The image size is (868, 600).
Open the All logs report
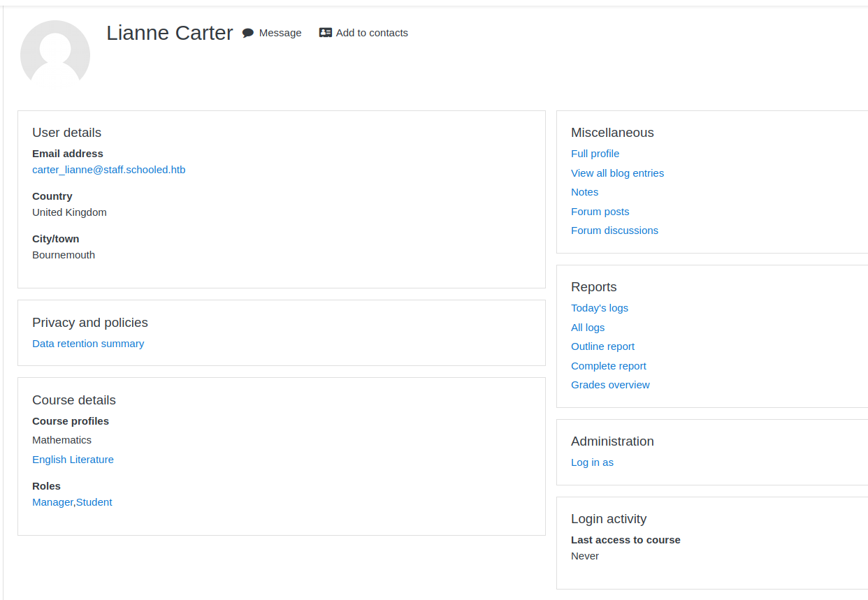[x=588, y=328]
